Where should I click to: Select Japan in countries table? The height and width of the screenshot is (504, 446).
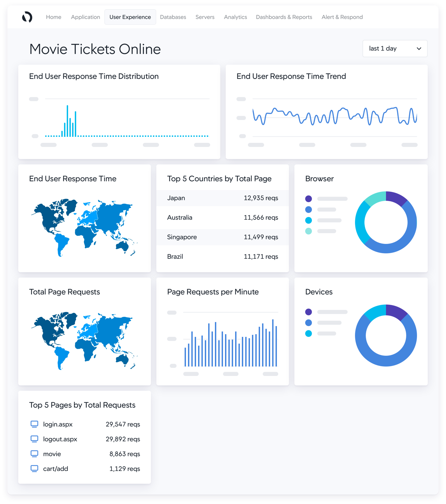(x=176, y=198)
